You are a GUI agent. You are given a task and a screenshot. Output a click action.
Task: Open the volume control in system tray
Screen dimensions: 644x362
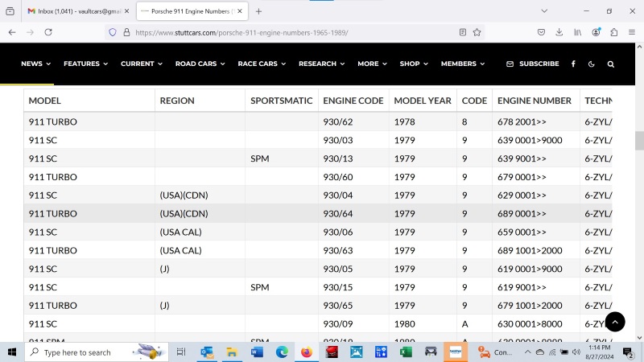pos(576,352)
